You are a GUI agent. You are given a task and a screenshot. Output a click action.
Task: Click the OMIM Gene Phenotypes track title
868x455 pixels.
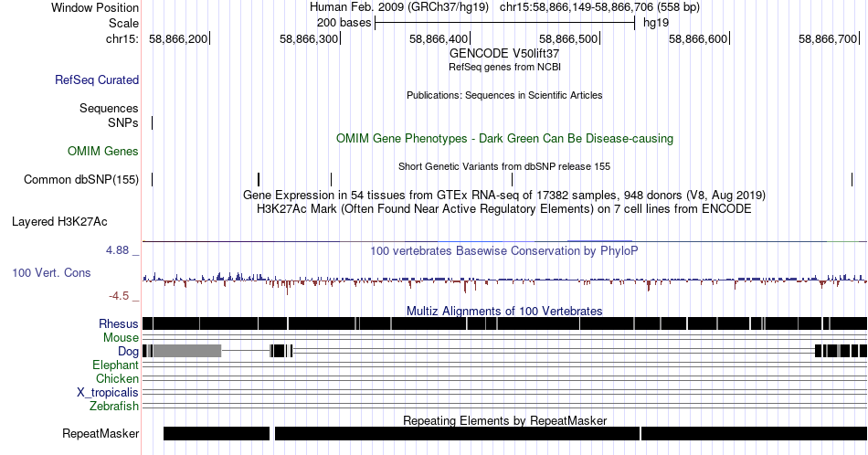click(504, 138)
